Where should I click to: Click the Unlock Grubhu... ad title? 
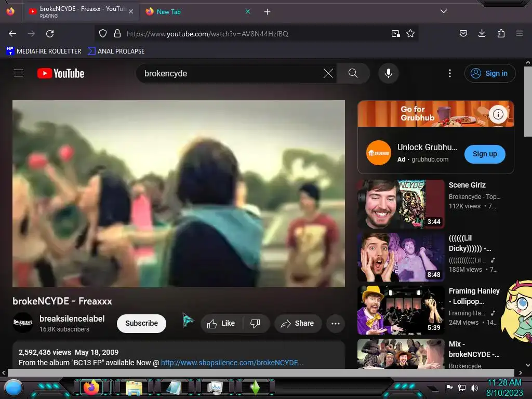coord(427,147)
